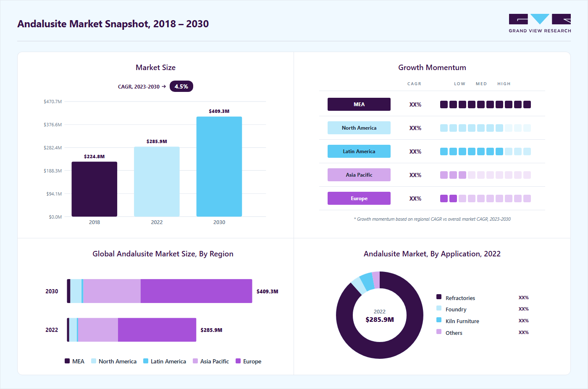Image resolution: width=588 pixels, height=389 pixels.
Task: Click the Latin America legend swatch
Action: [x=146, y=361]
